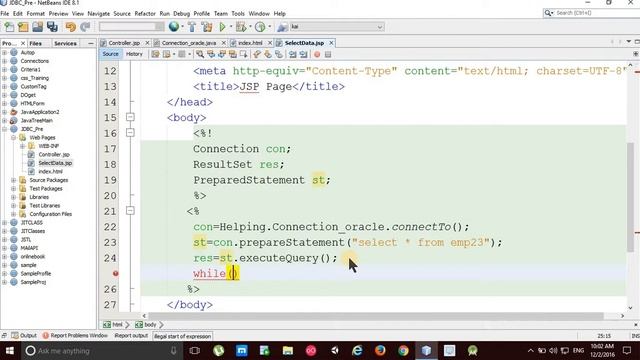Open the Tools menu
The height and width of the screenshot is (360, 640).
click(x=238, y=13)
